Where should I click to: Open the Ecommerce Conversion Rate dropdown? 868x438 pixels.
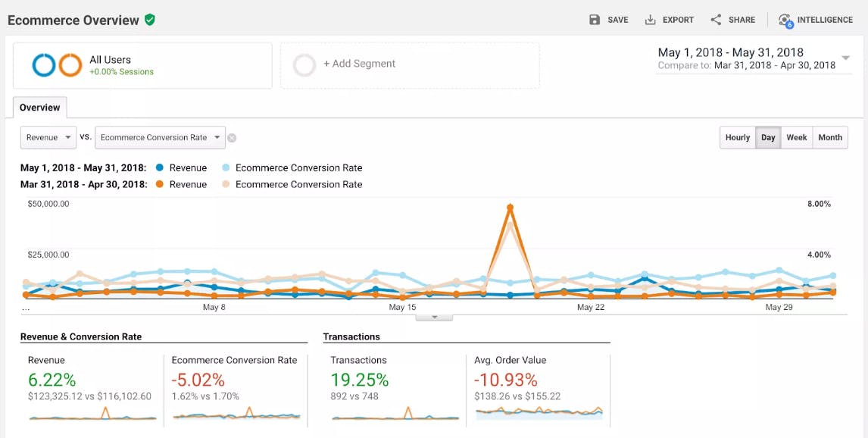pos(160,137)
